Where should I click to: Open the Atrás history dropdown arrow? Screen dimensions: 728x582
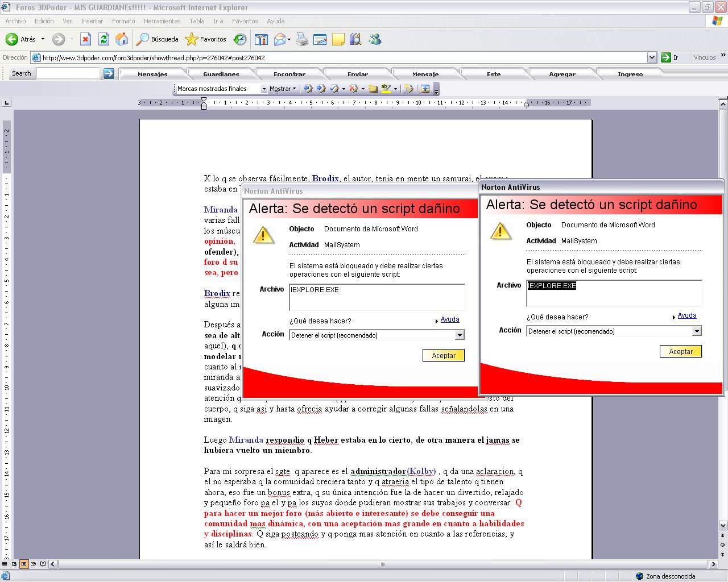(43, 39)
